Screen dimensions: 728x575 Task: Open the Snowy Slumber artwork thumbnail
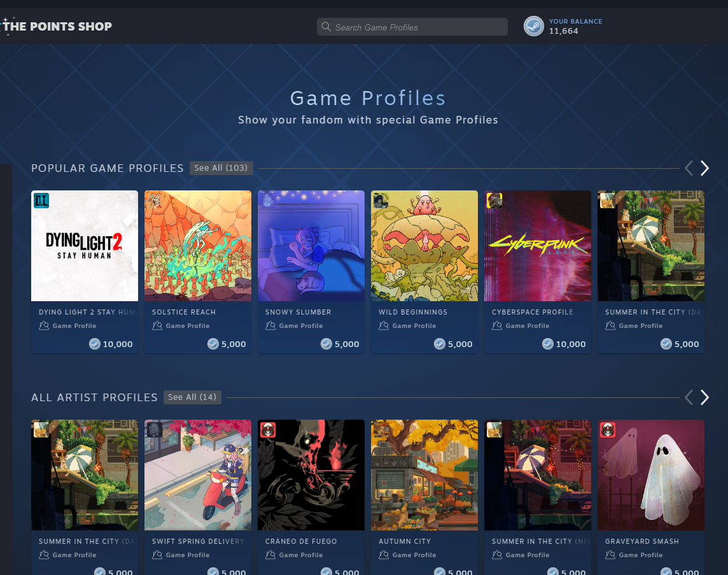click(311, 246)
